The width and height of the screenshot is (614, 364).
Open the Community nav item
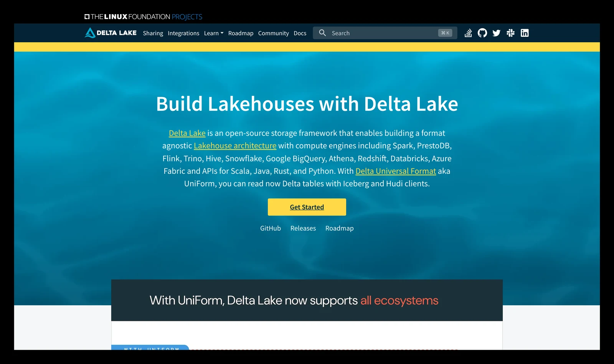coord(274,33)
